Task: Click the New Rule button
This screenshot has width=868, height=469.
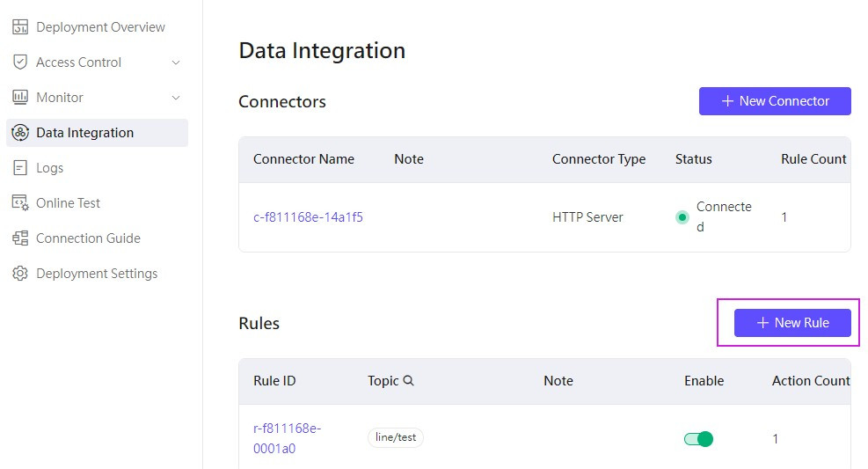Action: coord(792,323)
